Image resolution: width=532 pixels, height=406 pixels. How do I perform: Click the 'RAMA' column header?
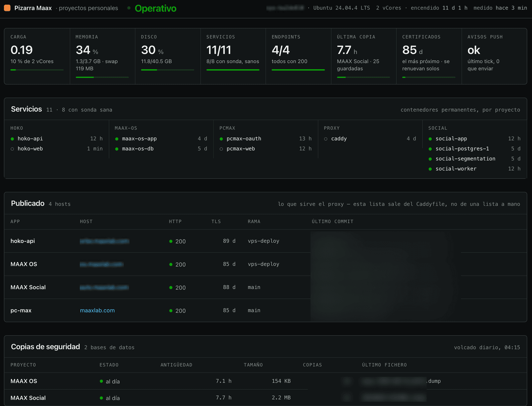254,222
